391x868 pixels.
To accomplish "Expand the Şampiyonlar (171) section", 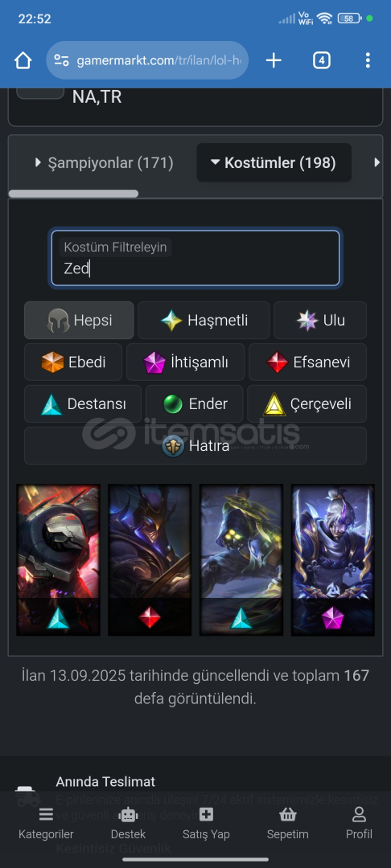I will tap(104, 162).
